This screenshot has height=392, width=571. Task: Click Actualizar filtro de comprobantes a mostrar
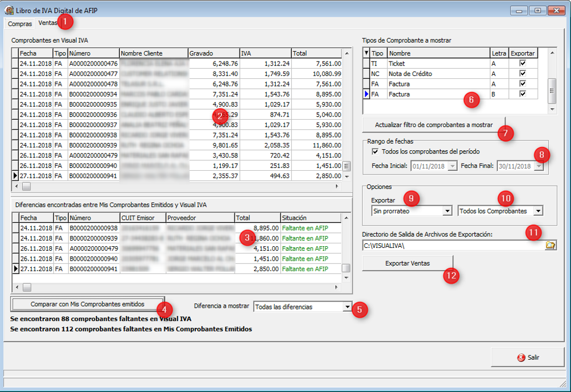[x=433, y=125]
